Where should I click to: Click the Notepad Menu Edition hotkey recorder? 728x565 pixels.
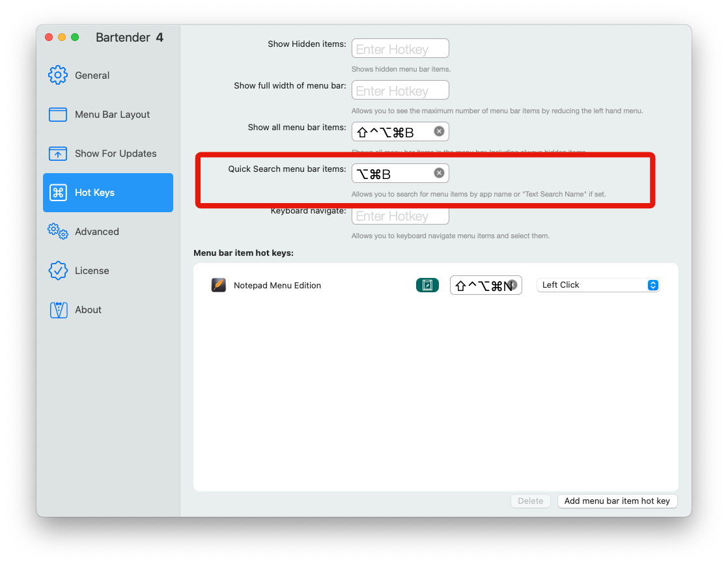point(486,285)
